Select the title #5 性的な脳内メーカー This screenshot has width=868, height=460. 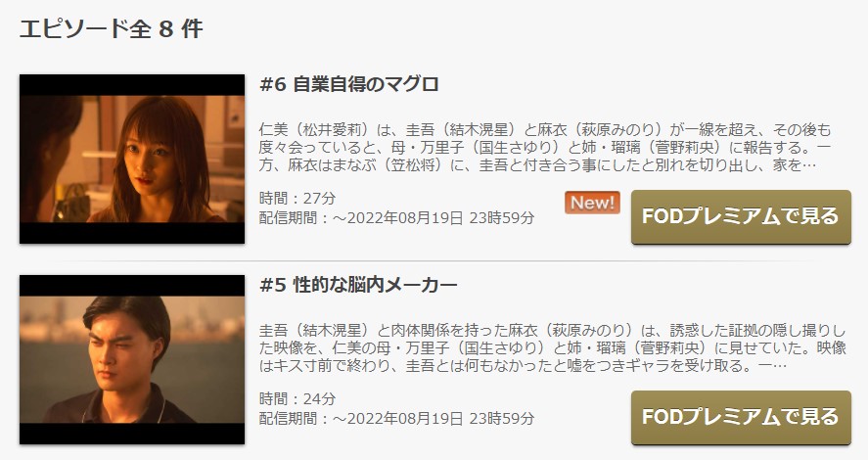tap(358, 285)
